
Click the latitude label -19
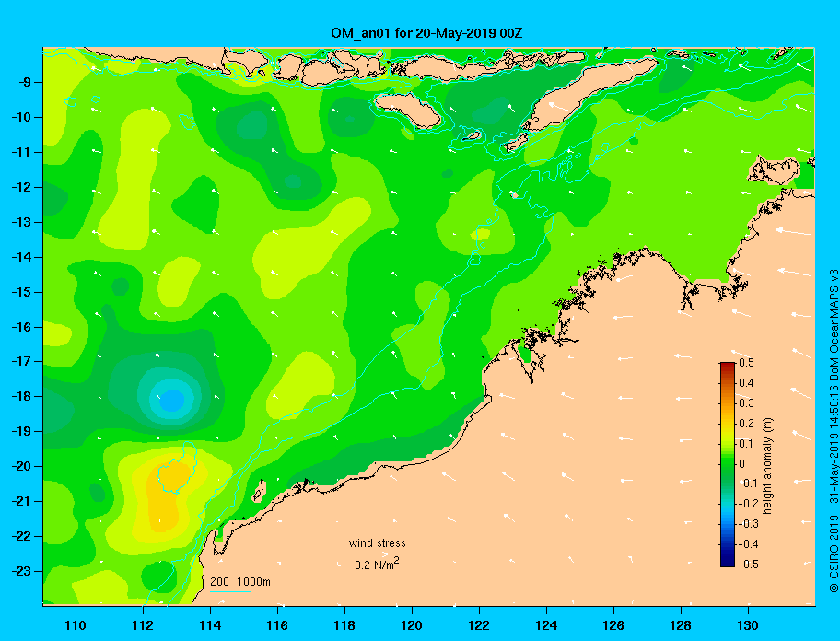[25, 431]
